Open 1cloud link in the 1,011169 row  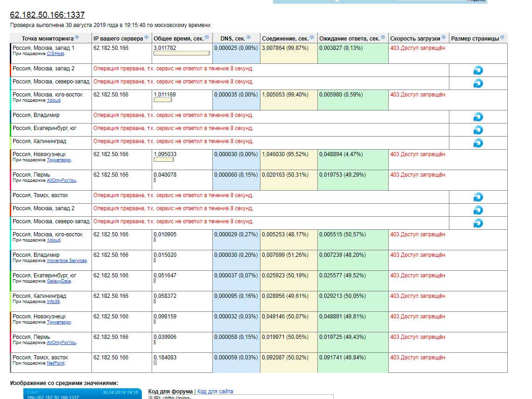[54, 100]
